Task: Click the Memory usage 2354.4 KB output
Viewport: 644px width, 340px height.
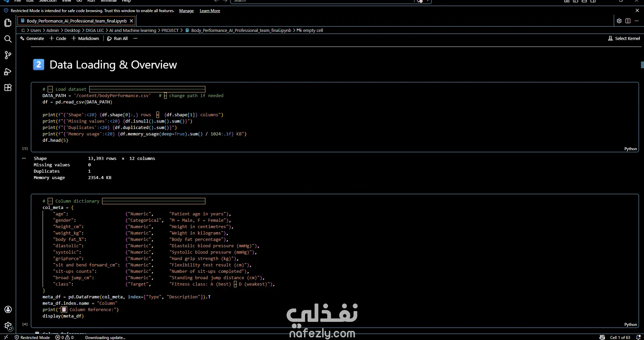Action: pos(72,178)
